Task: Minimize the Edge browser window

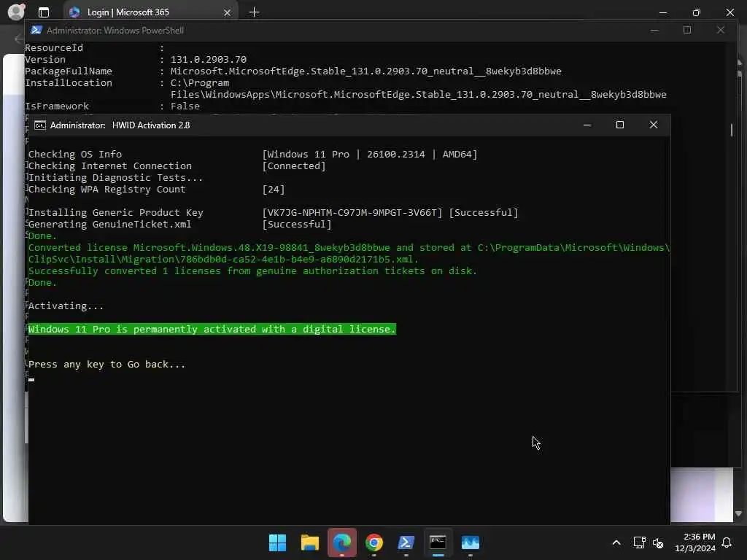Action: tap(662, 12)
